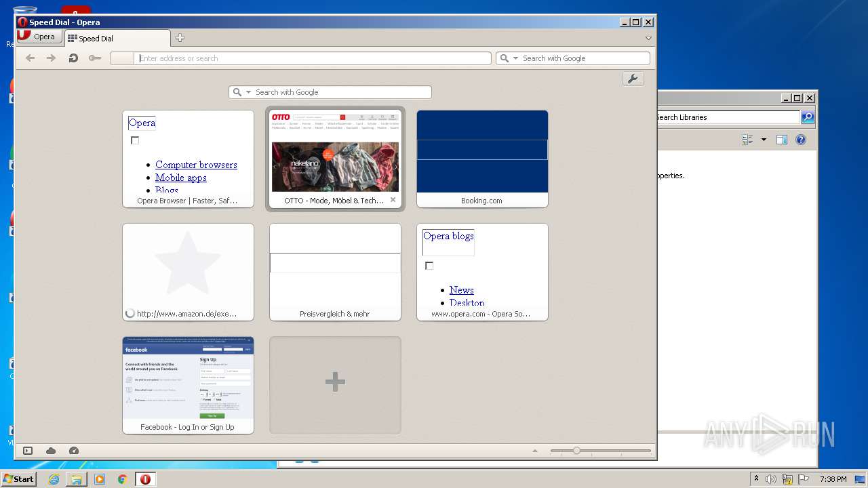The height and width of the screenshot is (488, 868).
Task: Launch Windows Media Player from taskbar
Action: point(100,479)
